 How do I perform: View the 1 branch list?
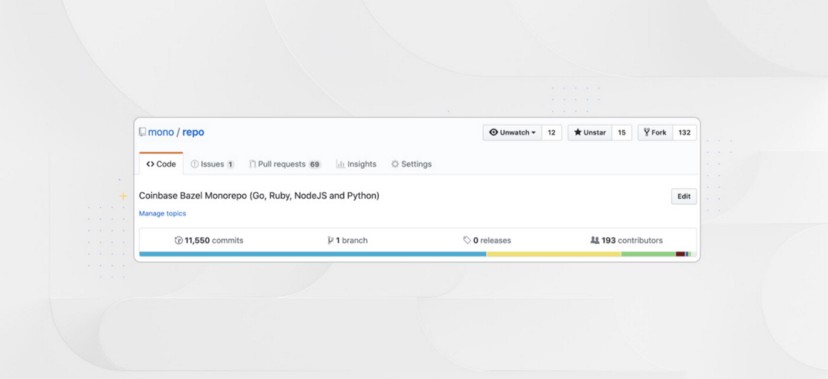[x=347, y=240]
